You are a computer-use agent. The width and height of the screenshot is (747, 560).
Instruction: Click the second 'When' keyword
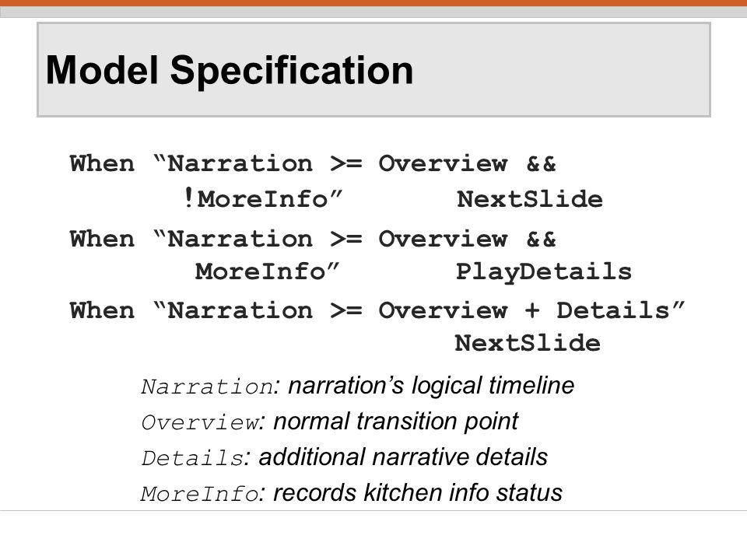(102, 239)
